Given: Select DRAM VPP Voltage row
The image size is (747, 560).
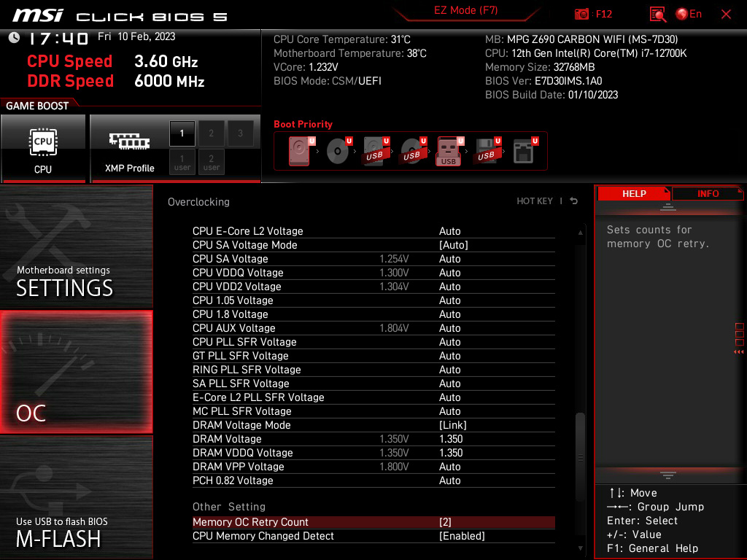Looking at the screenshot, I should click(373, 466).
